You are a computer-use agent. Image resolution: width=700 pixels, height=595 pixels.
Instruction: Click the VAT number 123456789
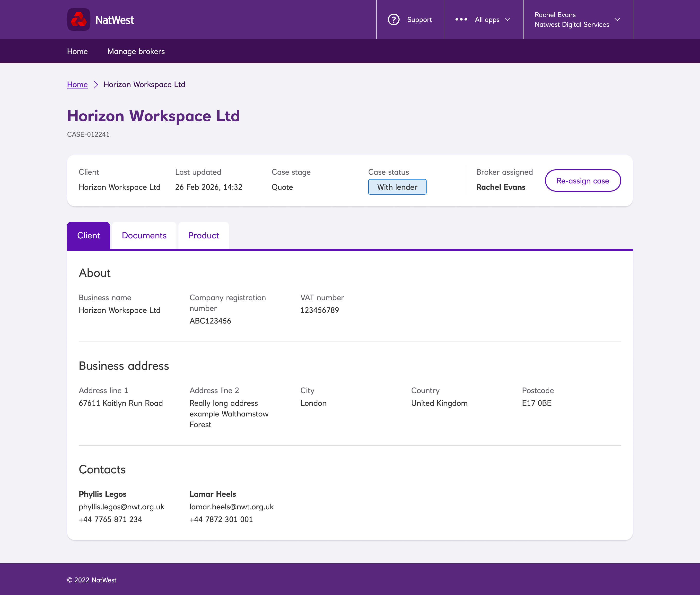[320, 310]
